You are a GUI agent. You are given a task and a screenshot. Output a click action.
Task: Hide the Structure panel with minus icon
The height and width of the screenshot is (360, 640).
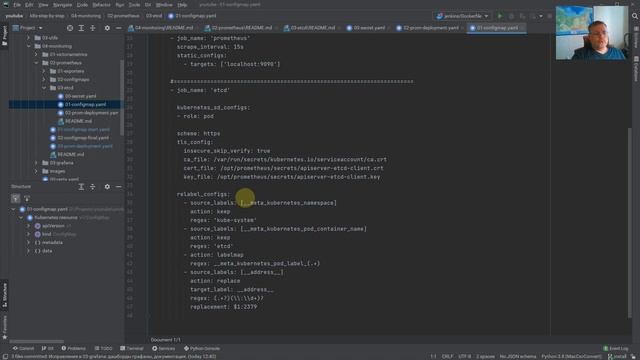(118, 187)
